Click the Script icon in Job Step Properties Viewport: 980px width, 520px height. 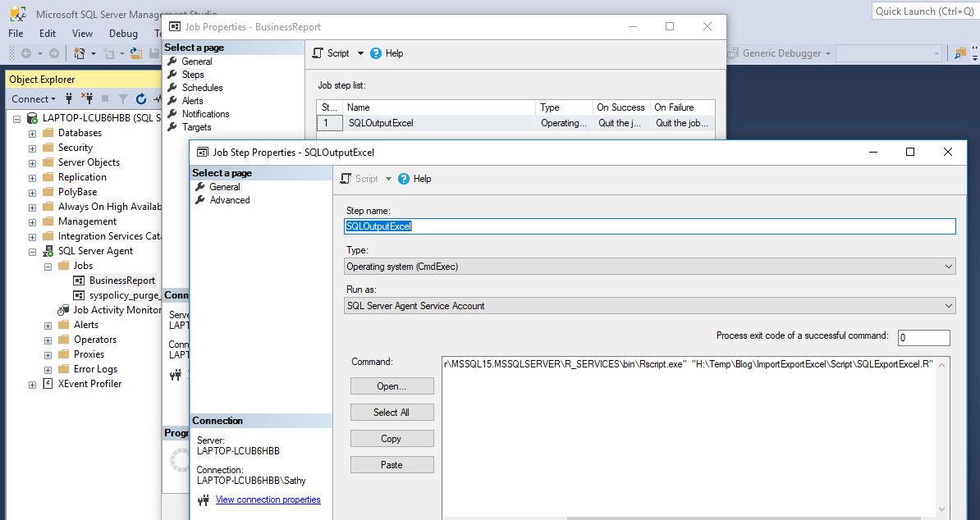pyautogui.click(x=346, y=179)
